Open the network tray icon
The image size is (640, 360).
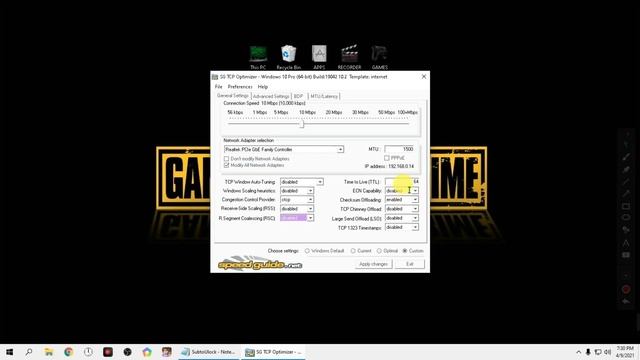pyautogui.click(x=598, y=352)
